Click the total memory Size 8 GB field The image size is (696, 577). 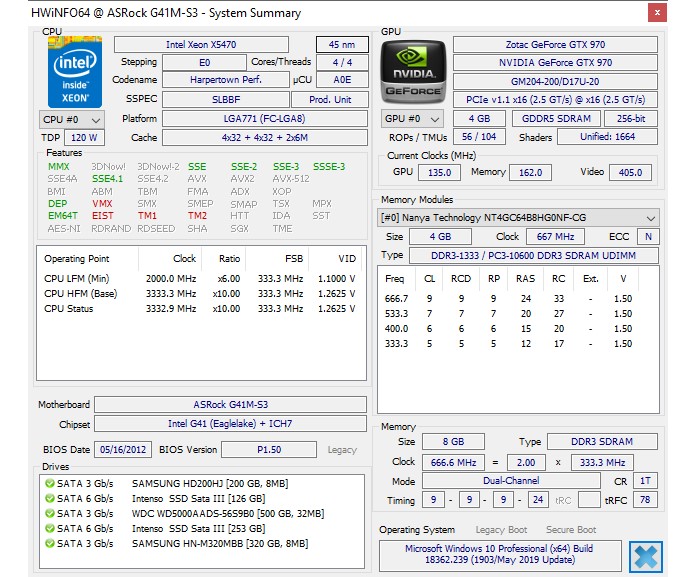pos(453,442)
